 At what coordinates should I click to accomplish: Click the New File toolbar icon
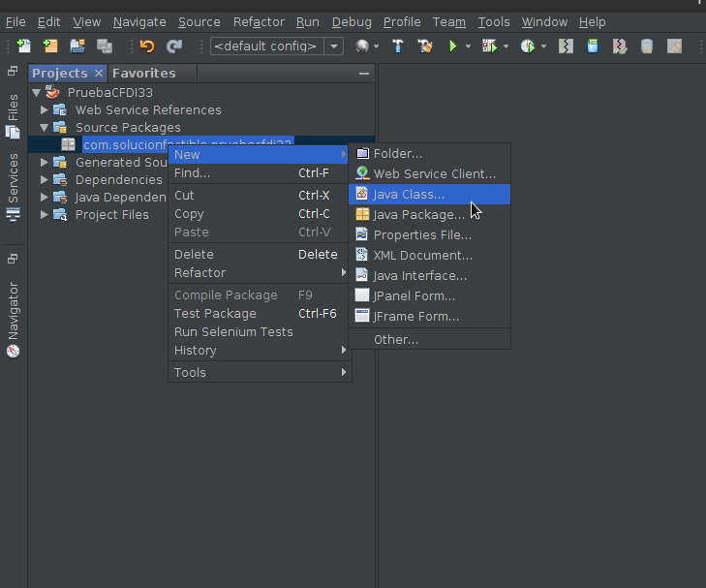pos(24,46)
